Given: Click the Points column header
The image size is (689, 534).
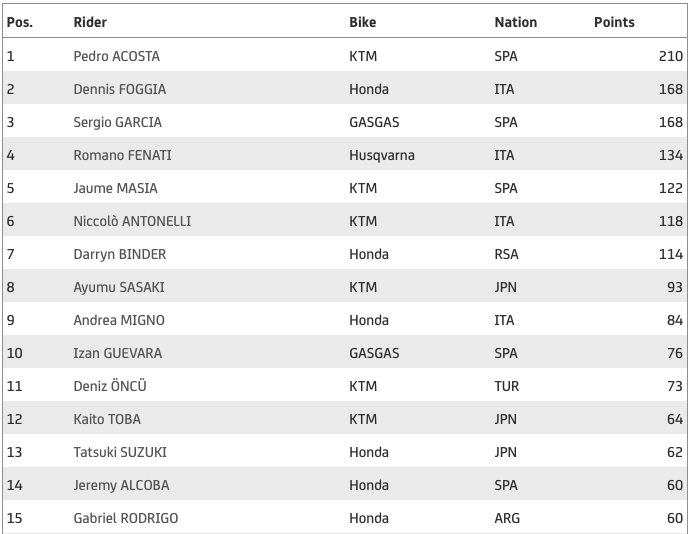Looking at the screenshot, I should click(x=614, y=22).
